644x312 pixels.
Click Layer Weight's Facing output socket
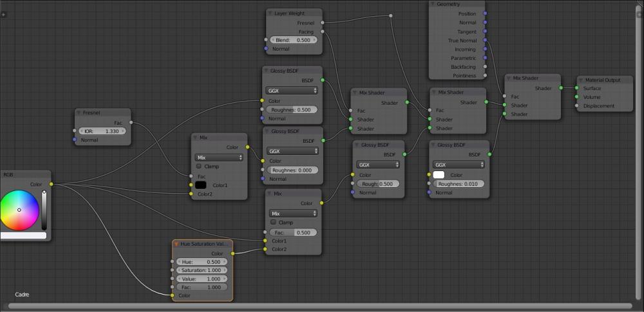[x=322, y=31]
